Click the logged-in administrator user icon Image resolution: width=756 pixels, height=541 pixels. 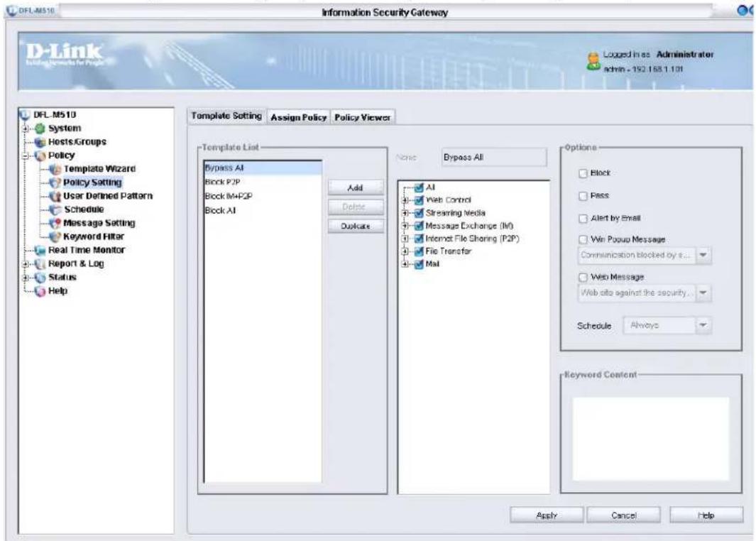pos(593,61)
